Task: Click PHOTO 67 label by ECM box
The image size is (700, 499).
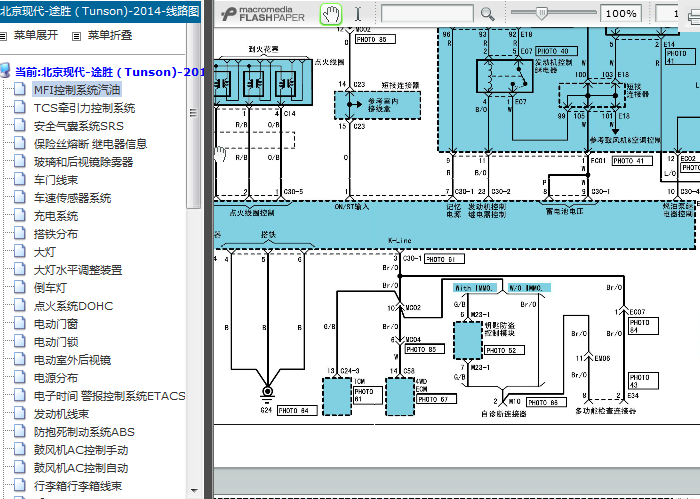Action: pos(437,399)
